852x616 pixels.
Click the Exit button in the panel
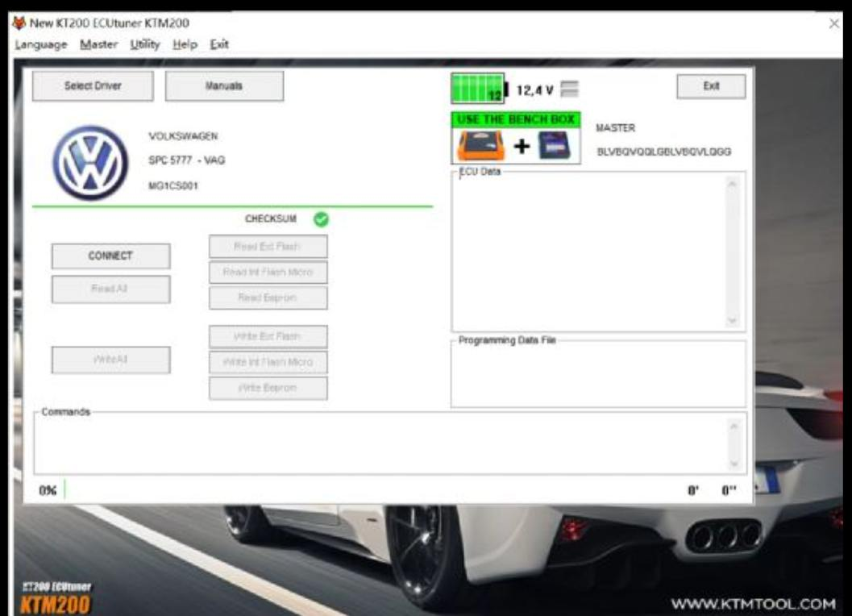[711, 86]
